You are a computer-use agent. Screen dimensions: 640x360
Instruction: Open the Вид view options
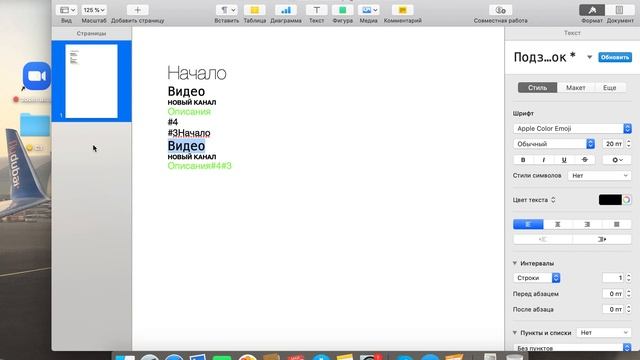click(67, 10)
